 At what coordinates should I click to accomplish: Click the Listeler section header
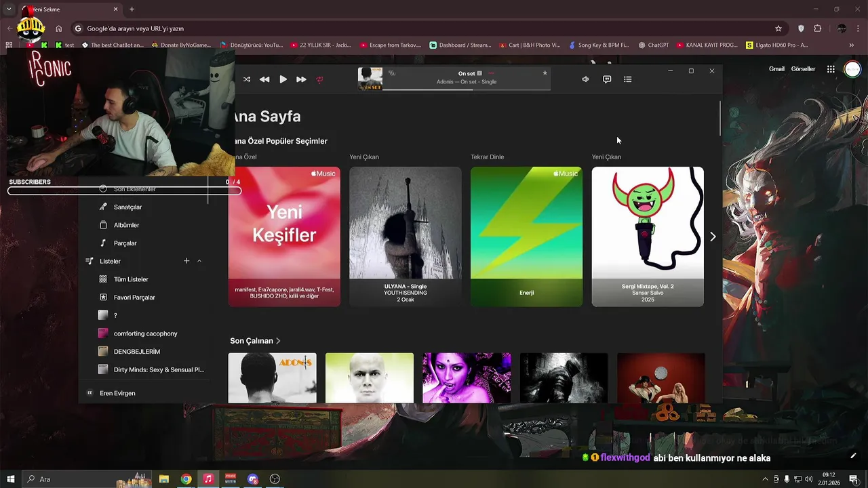point(110,261)
